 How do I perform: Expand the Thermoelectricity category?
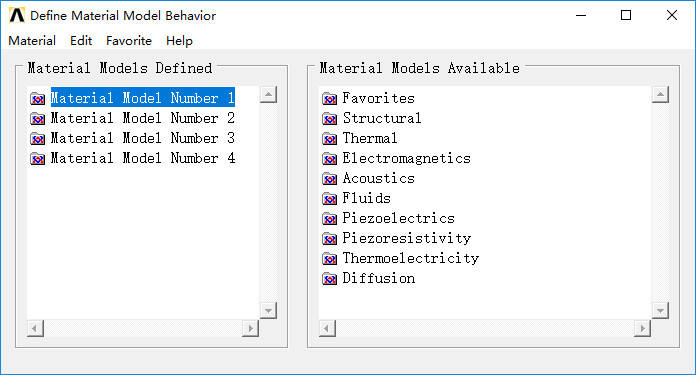pos(410,258)
